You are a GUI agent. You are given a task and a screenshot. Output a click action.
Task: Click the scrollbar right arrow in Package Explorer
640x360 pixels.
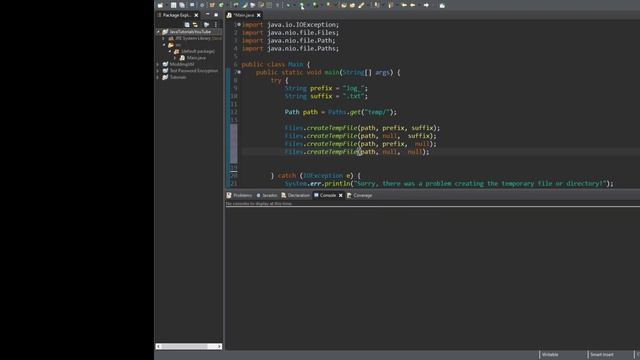coord(220,347)
